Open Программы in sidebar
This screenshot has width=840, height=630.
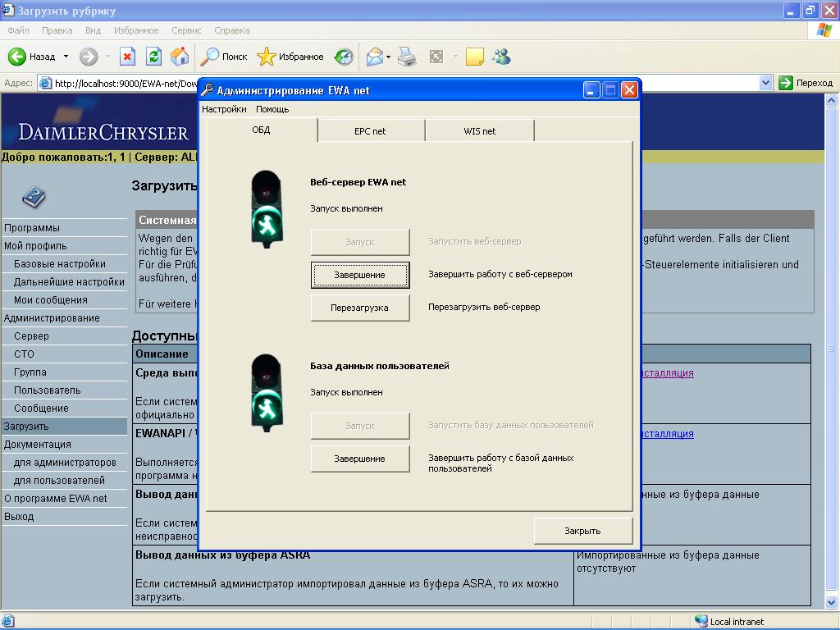(32, 228)
